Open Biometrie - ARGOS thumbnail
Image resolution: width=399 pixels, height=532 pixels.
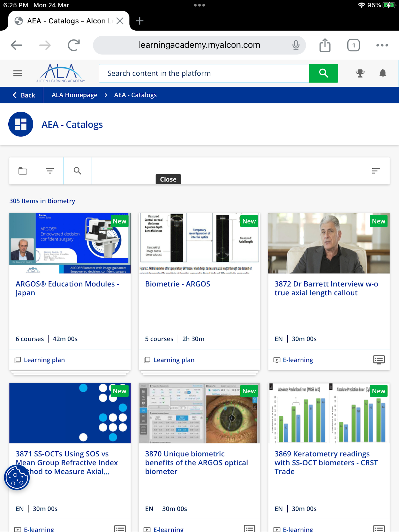(199, 243)
